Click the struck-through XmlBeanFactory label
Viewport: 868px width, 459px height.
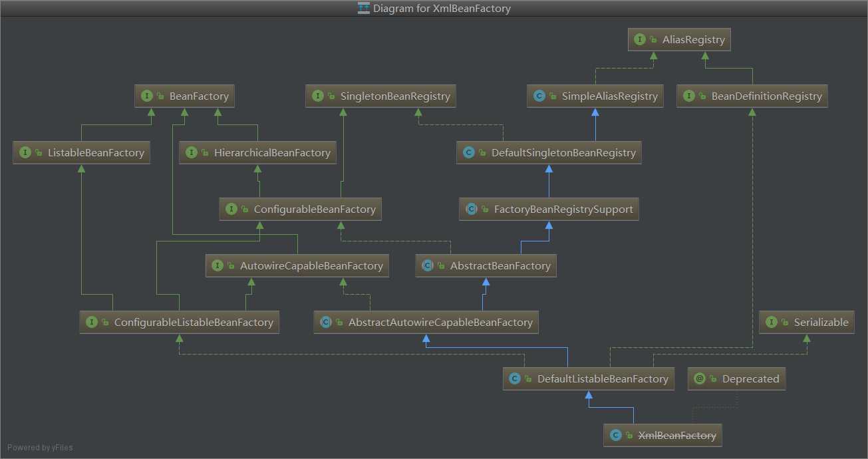[677, 436]
